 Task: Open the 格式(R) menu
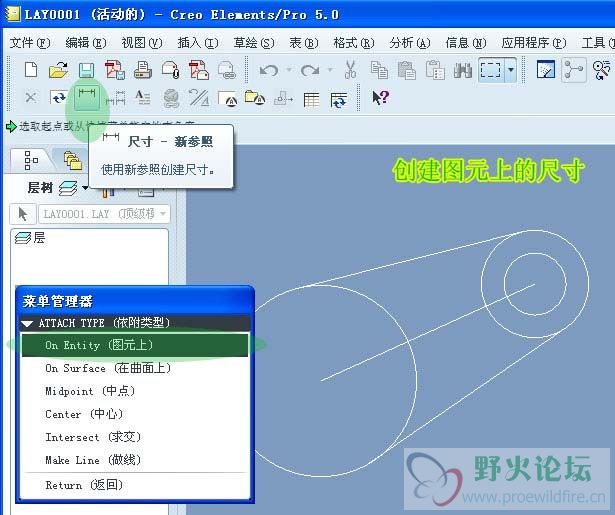354,42
